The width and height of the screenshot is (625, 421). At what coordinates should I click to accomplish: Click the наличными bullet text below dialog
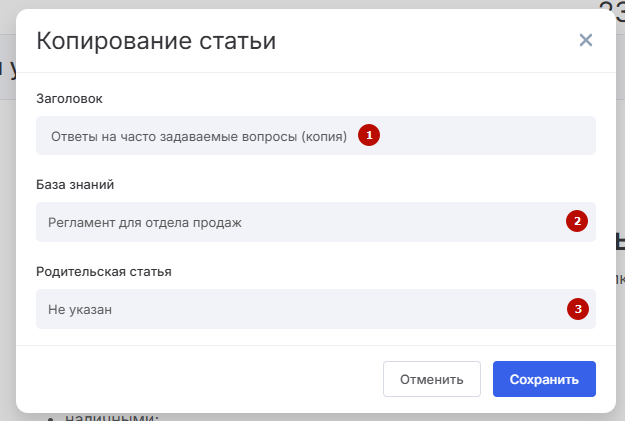point(110,417)
